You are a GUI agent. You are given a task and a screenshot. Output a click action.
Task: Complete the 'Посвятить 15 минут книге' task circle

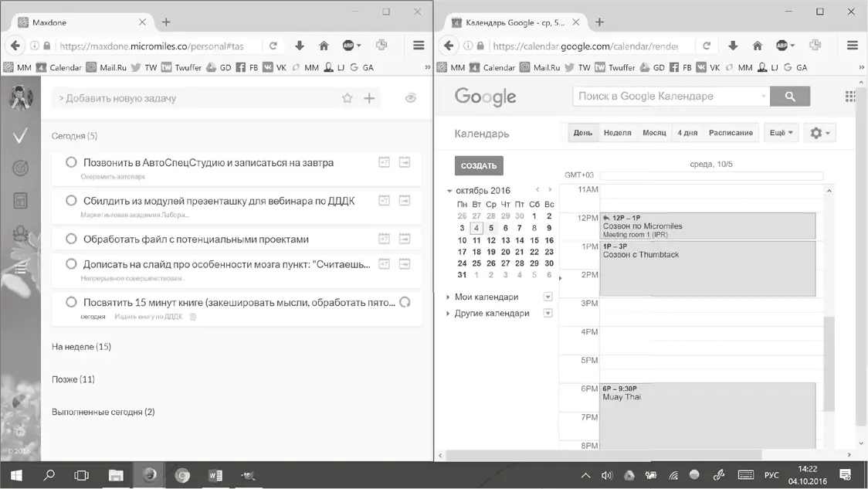[x=71, y=302]
